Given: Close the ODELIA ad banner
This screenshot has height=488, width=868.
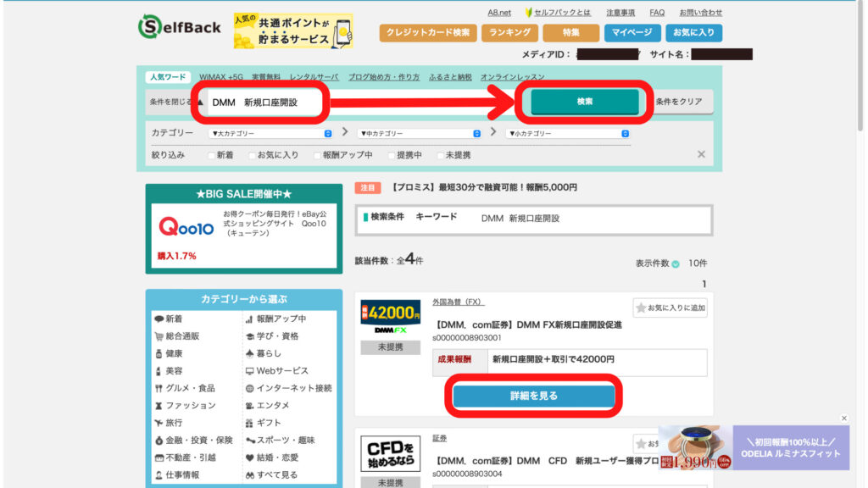Looking at the screenshot, I should (x=844, y=419).
